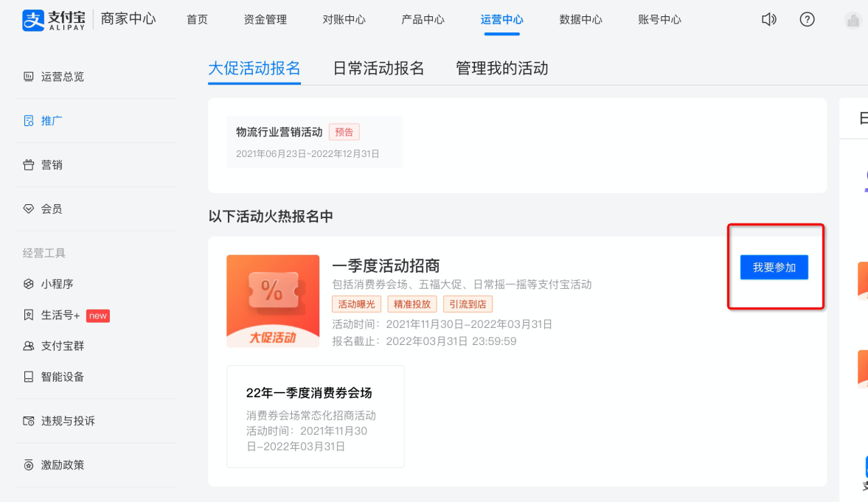Click the 会员 diamond icon
The width and height of the screenshot is (868, 502).
(x=28, y=209)
